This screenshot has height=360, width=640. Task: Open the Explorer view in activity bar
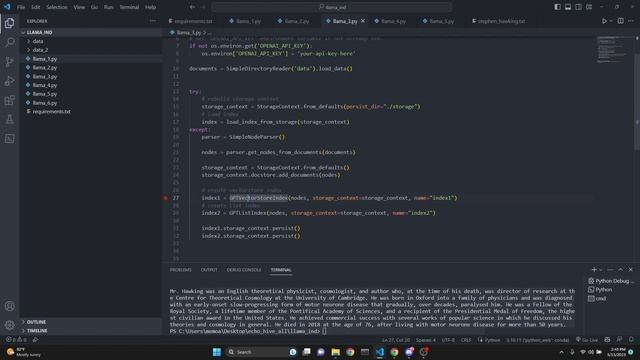pyautogui.click(x=9, y=23)
